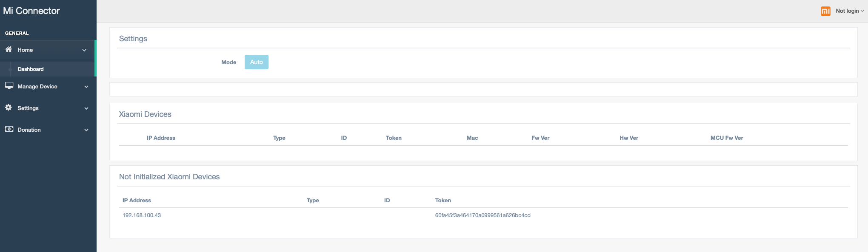Expand the sidebar Settings chevron
The height and width of the screenshot is (252, 868).
(86, 108)
